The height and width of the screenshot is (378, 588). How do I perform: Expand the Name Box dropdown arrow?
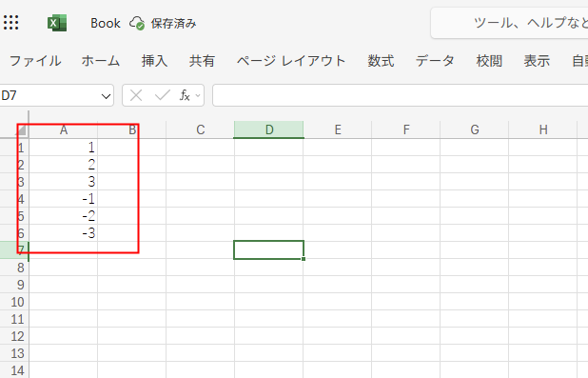coord(107,96)
